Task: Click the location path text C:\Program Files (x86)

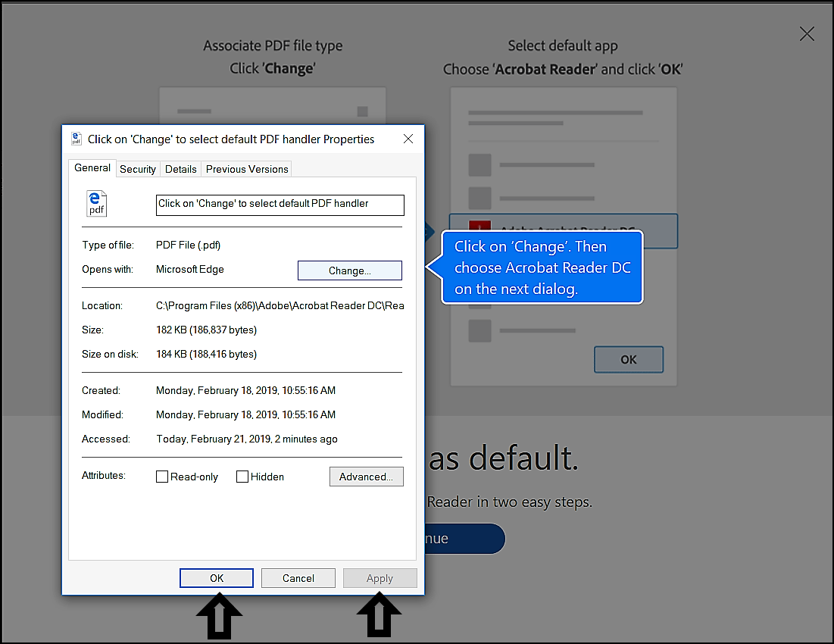Action: click(280, 305)
